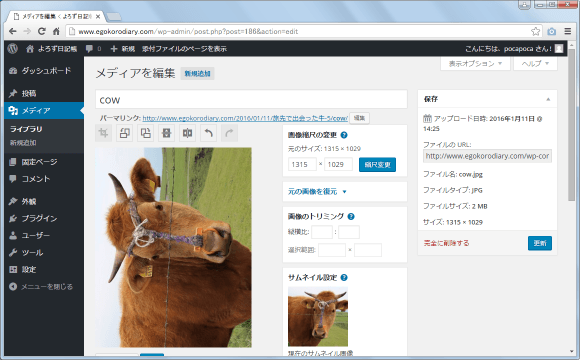
Task: Go back in browser
Action: click(13, 31)
